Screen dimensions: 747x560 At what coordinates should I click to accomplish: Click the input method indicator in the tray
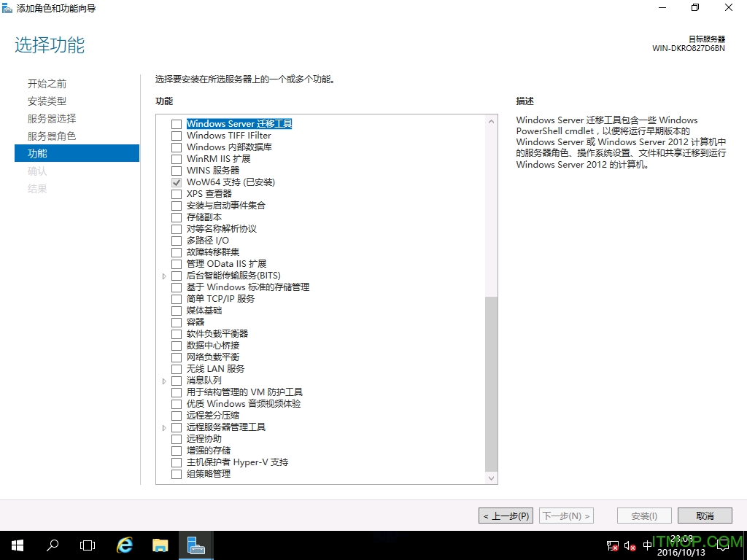click(x=647, y=545)
